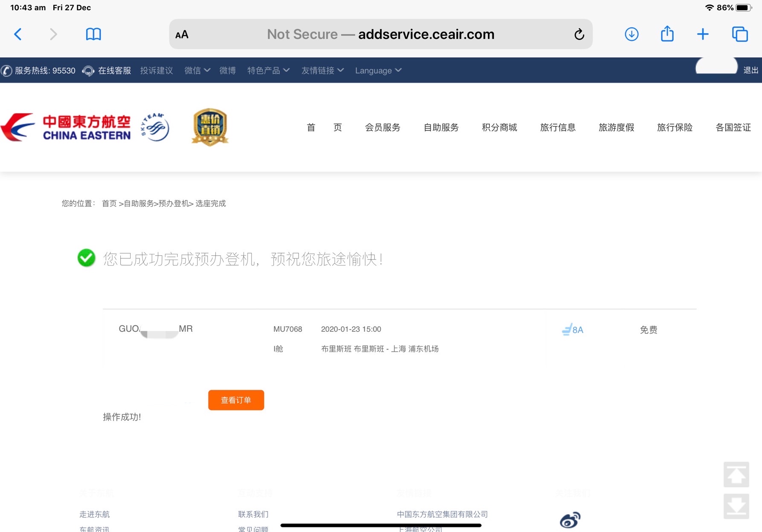Tap the address bar addservice.ceair.com
This screenshot has height=532, width=762.
click(381, 34)
